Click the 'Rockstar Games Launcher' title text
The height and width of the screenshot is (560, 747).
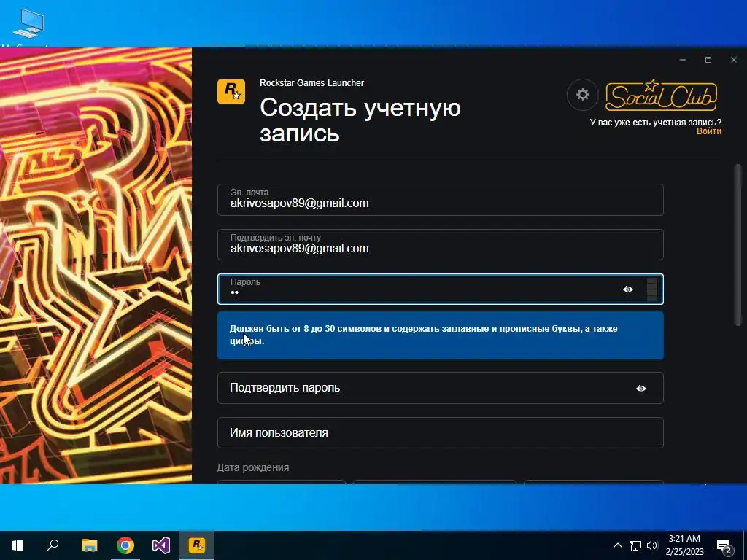click(x=311, y=83)
